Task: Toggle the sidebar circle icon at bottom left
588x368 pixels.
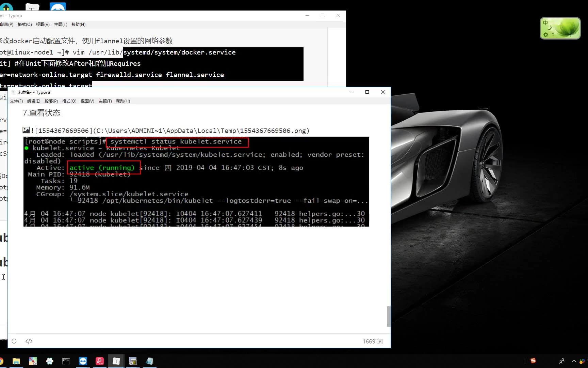Action: [14, 341]
